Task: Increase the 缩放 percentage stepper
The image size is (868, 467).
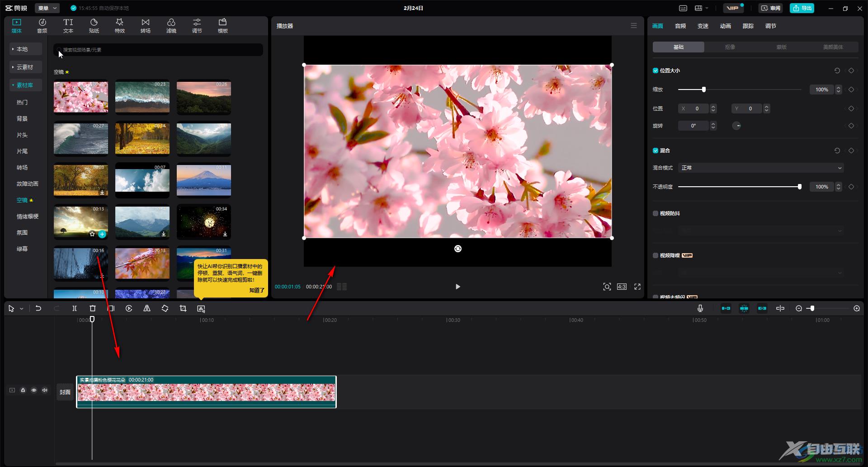Action: tap(839, 87)
